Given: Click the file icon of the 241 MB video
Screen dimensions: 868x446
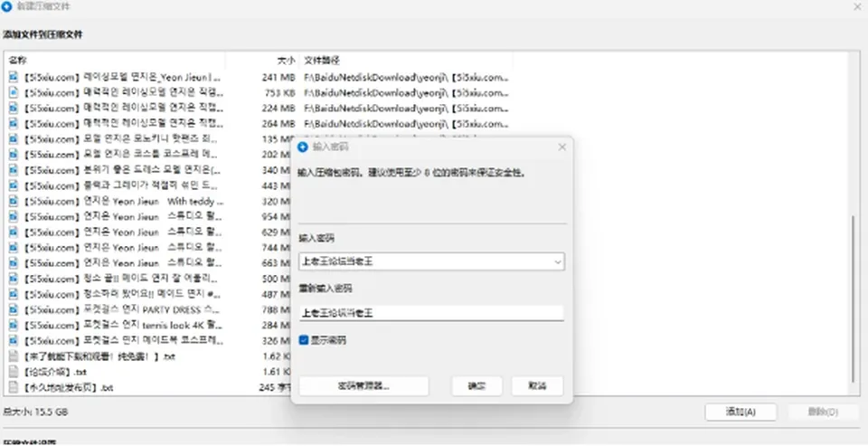Looking at the screenshot, I should 14,77.
